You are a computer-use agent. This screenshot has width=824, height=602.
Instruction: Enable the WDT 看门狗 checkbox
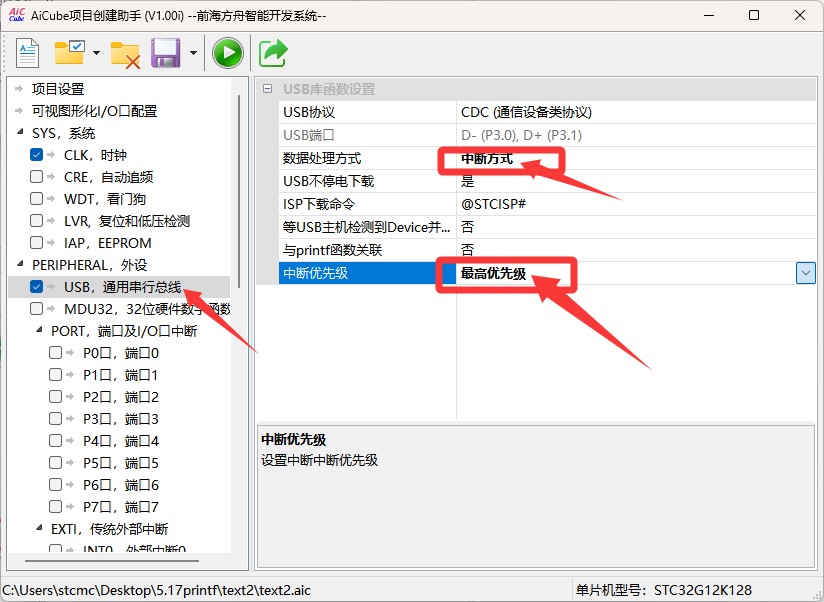(36, 199)
